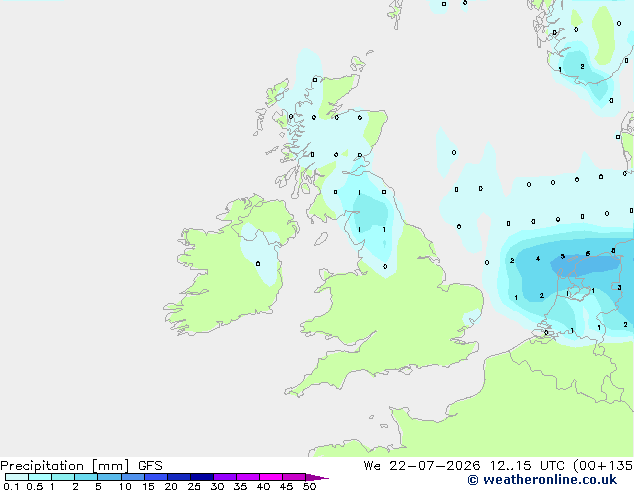634x490 pixels.
Task: Click the 25 legend scale label
Action: pos(194,486)
